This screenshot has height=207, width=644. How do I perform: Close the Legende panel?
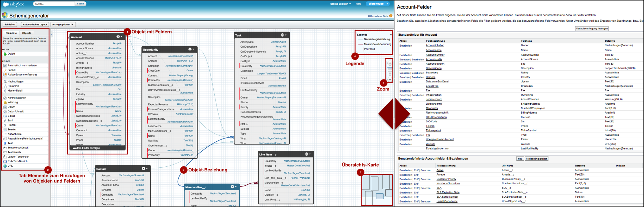click(x=391, y=34)
